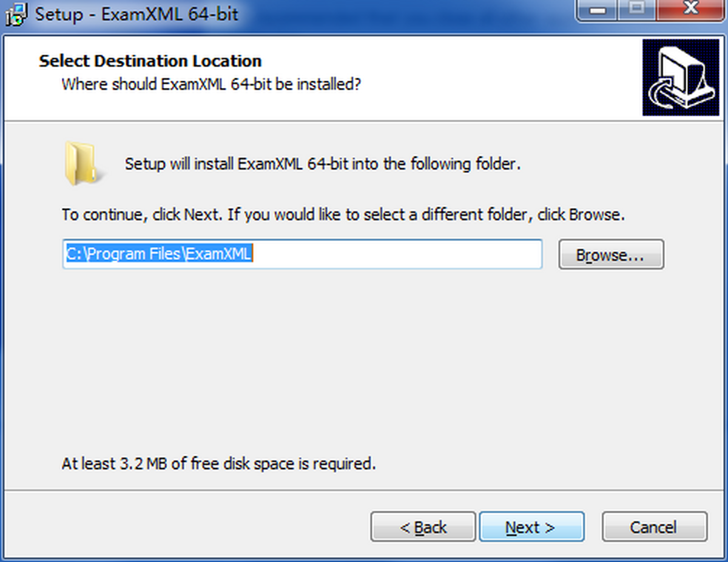Click the "Select Destination Location" heading

coord(150,61)
